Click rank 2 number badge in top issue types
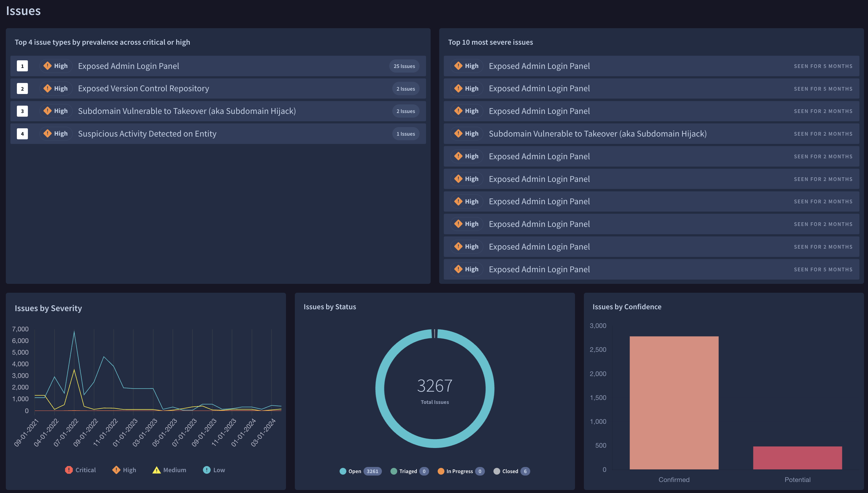Image resolution: width=868 pixels, height=493 pixels. [22, 89]
